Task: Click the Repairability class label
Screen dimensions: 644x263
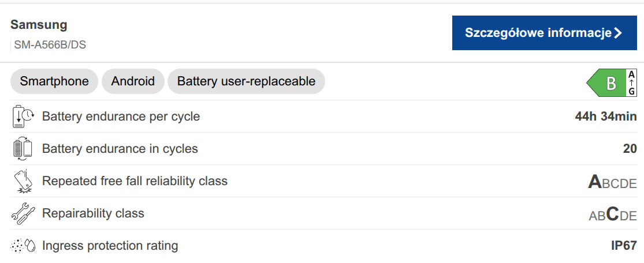Action: pyautogui.click(x=93, y=213)
